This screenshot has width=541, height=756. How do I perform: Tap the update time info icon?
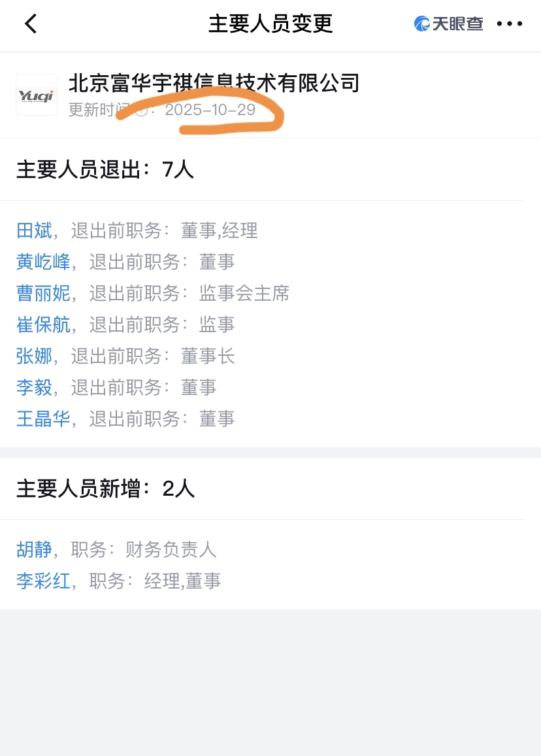point(141,110)
